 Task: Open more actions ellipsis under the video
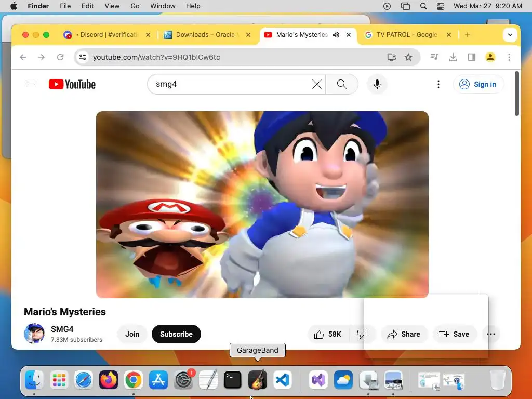coord(491,334)
